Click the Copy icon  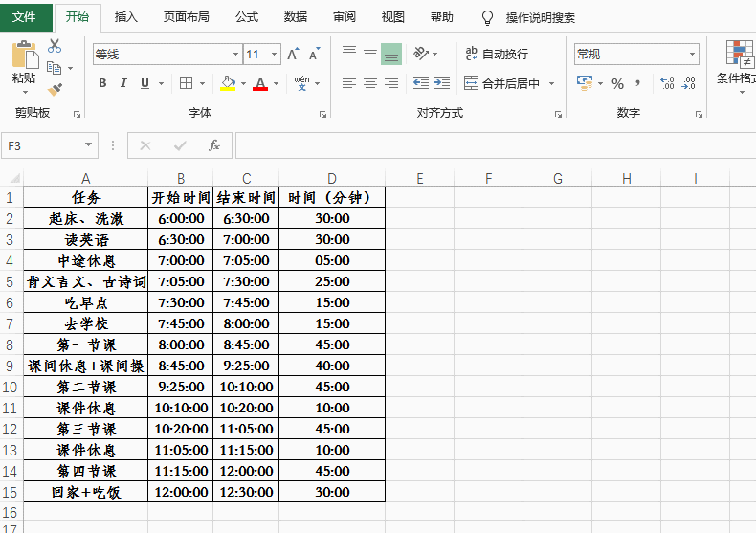click(54, 68)
